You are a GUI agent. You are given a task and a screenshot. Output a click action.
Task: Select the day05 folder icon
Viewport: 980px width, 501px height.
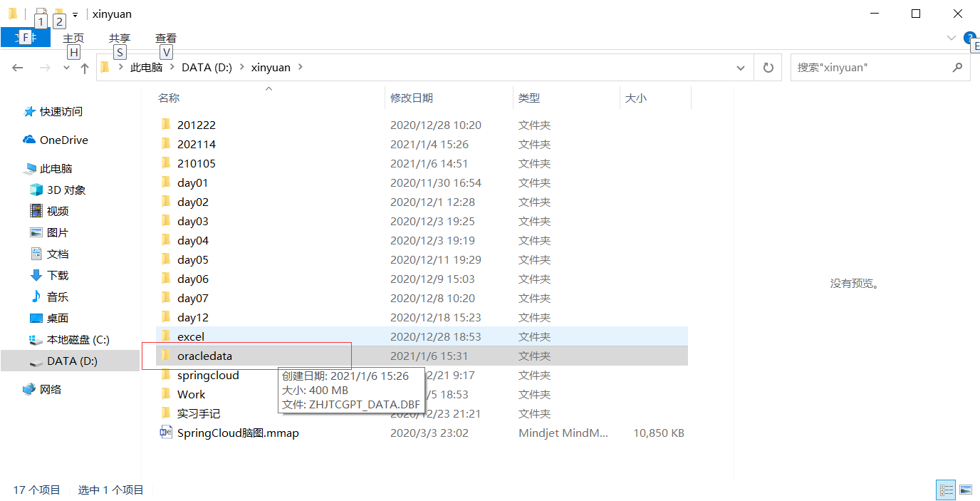(x=166, y=259)
